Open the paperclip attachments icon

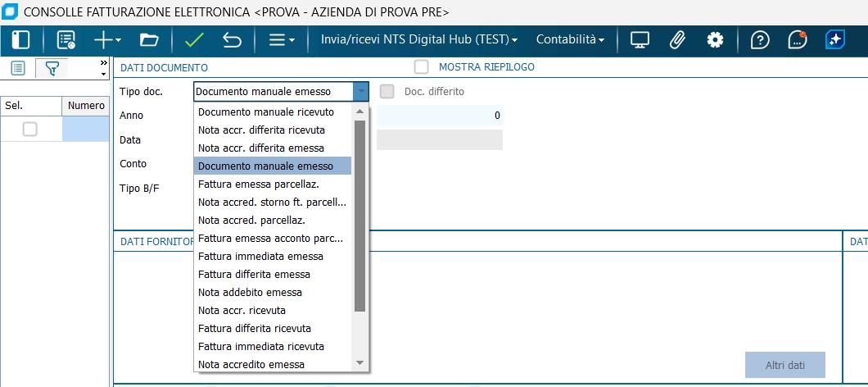click(677, 39)
